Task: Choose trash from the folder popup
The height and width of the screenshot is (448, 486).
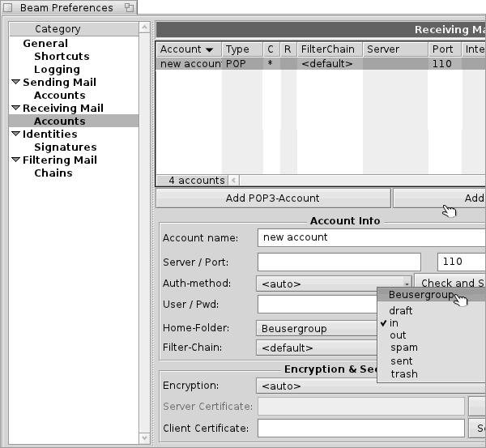Action: point(403,374)
